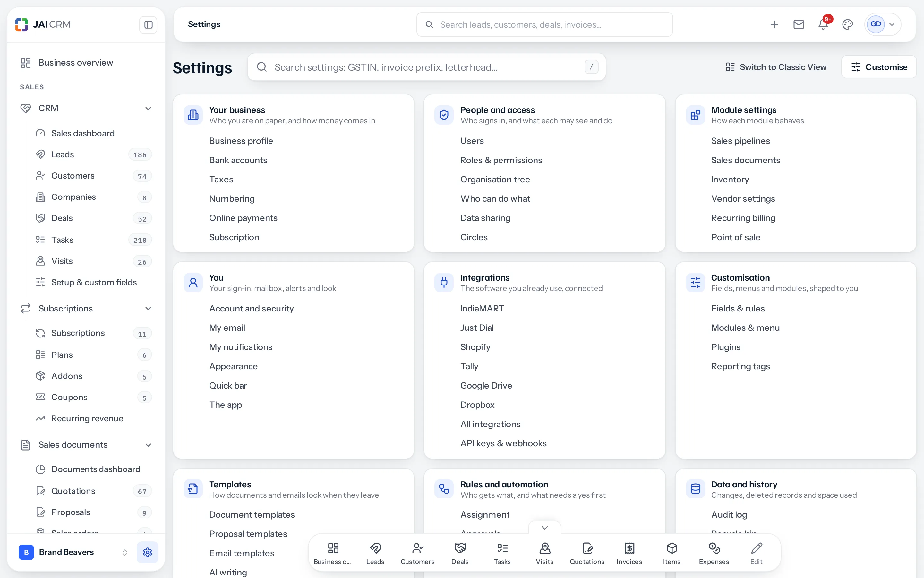This screenshot has height=578, width=924.
Task: Click the Customise button
Action: [x=879, y=67]
